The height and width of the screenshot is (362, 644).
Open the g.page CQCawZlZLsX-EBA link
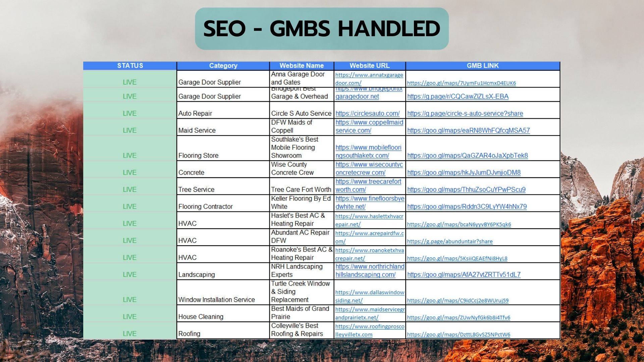tap(458, 97)
